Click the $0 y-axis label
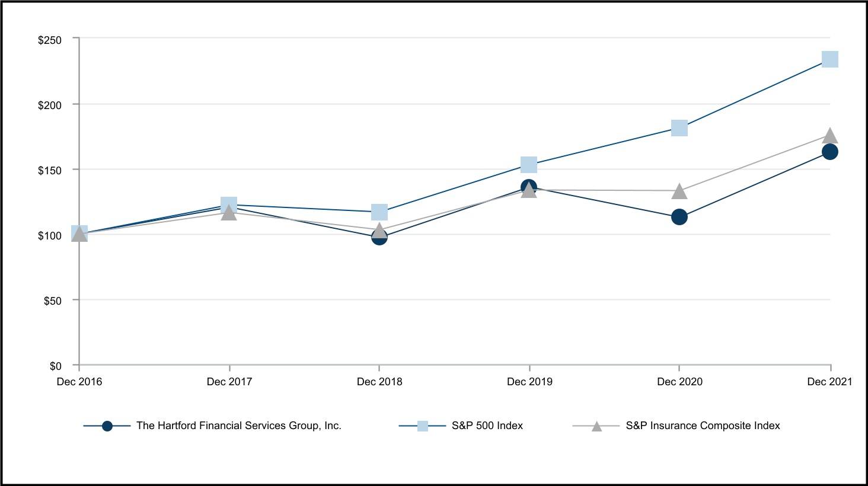Image resolution: width=868 pixels, height=486 pixels. [x=55, y=366]
